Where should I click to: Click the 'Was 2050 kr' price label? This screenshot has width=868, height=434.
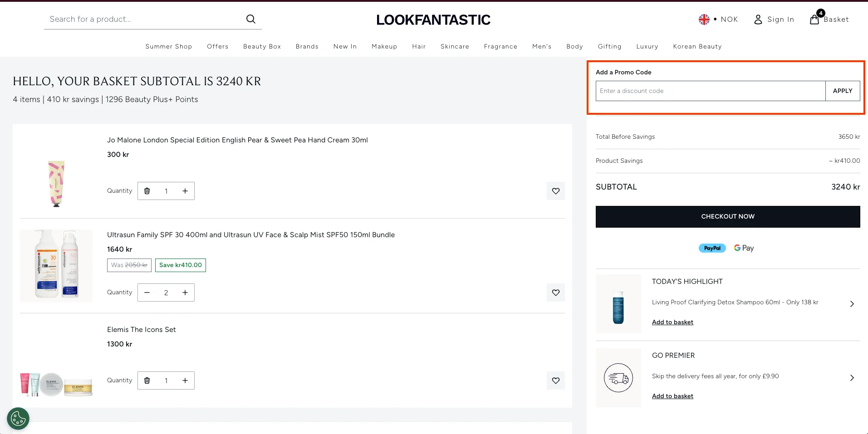coord(129,265)
